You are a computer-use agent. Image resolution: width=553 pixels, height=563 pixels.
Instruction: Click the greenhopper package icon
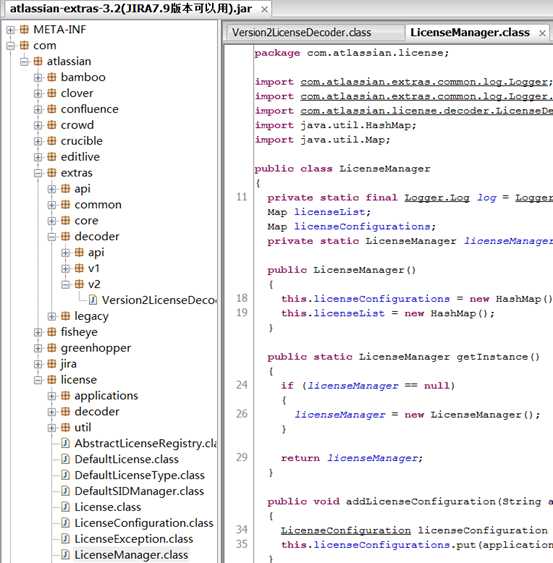pyautogui.click(x=52, y=348)
